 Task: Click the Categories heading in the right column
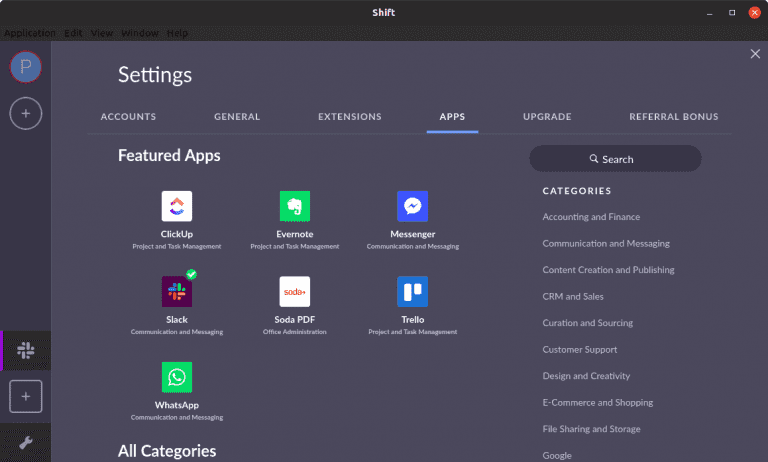click(x=577, y=191)
